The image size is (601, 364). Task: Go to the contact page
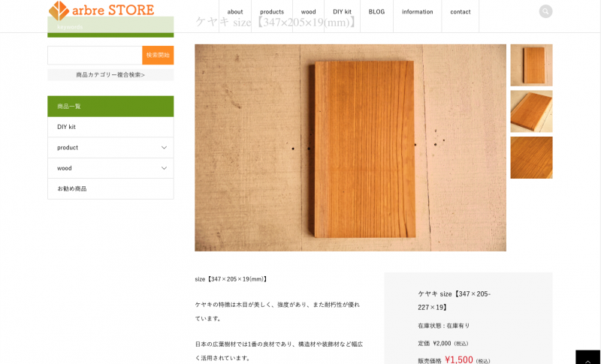pos(461,12)
